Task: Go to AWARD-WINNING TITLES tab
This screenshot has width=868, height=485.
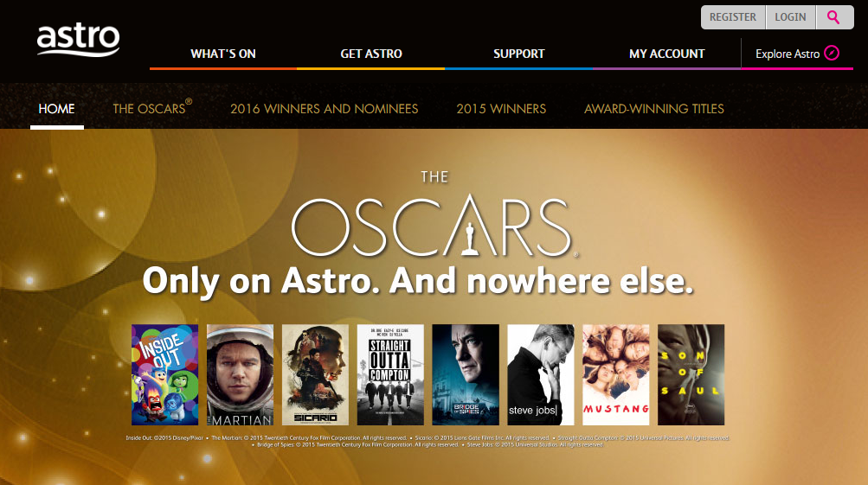Action: pos(653,108)
